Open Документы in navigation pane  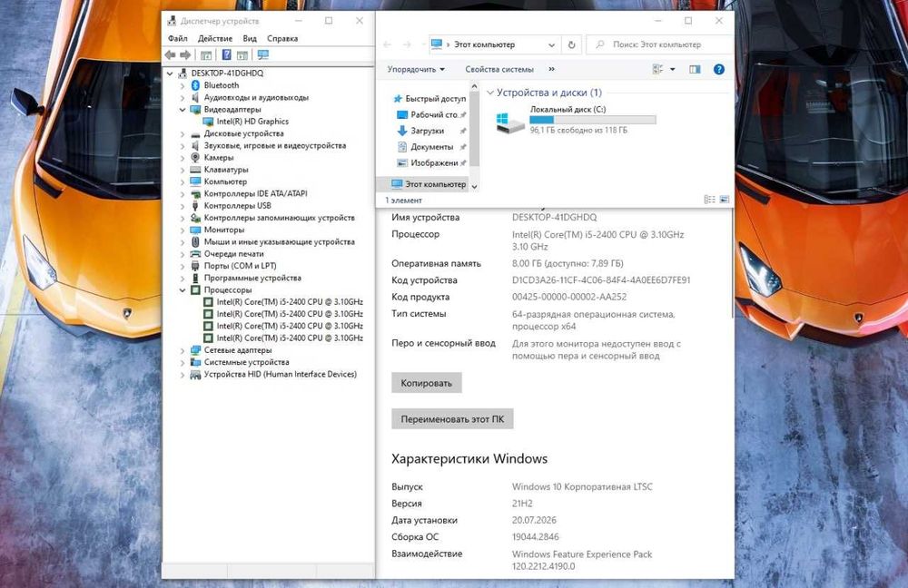point(430,147)
